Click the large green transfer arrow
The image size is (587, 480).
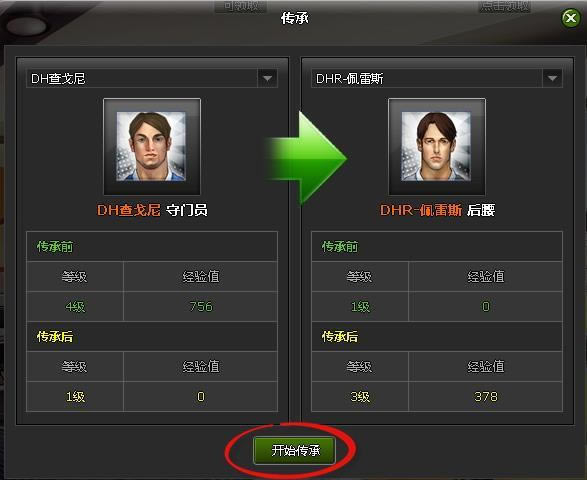307,158
